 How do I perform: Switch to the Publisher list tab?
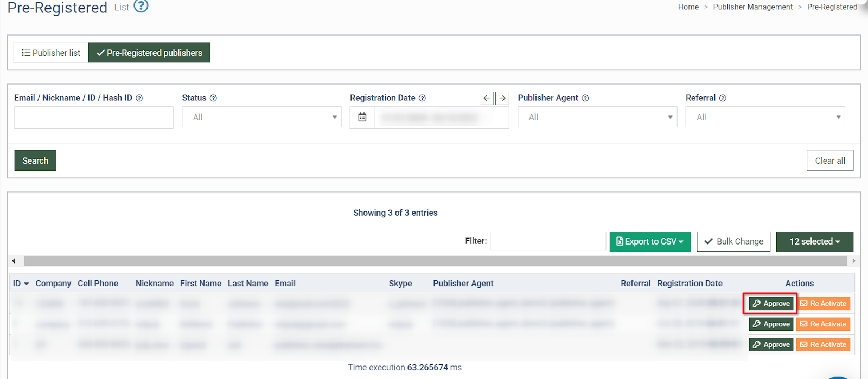coord(51,53)
